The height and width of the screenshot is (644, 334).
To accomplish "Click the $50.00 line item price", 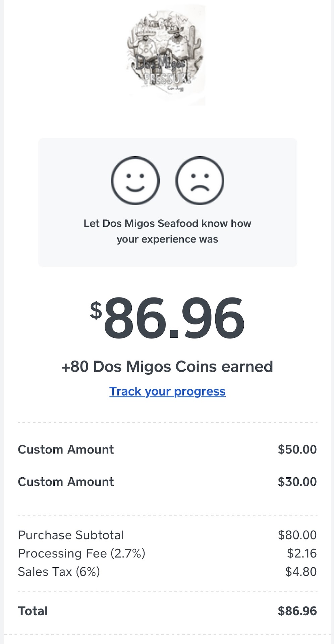I will click(x=297, y=449).
